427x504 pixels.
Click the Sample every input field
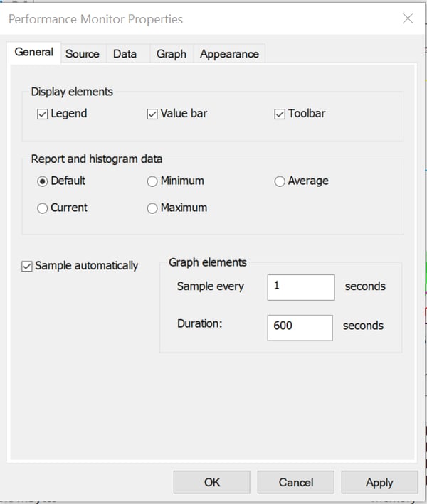[x=300, y=287]
